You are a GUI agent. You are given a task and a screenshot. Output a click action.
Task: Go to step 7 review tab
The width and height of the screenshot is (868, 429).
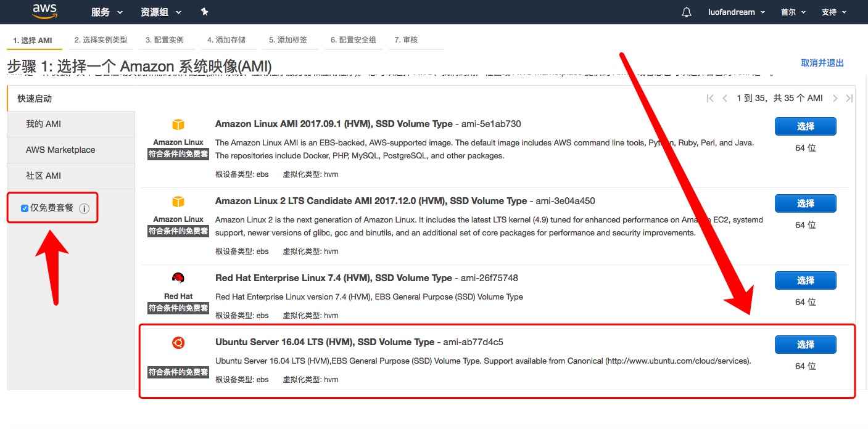(x=407, y=40)
